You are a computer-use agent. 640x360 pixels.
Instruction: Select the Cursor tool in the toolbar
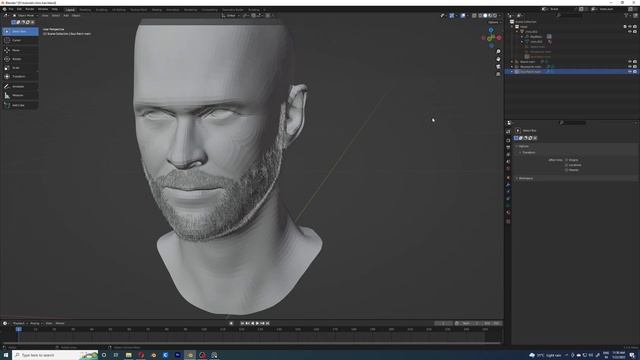point(20,40)
